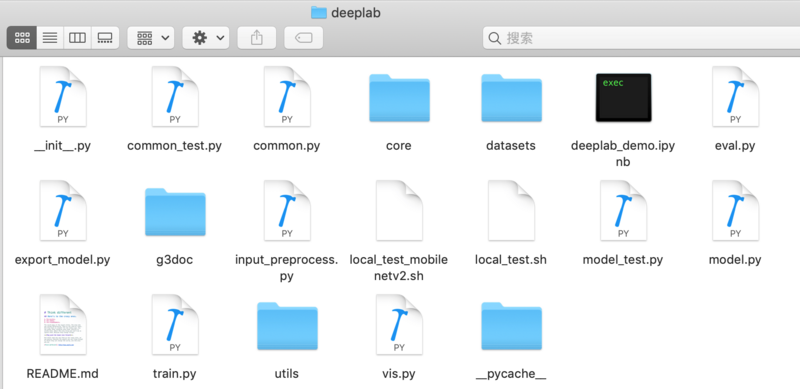
Task: Select the deeplab_demo.ipynb exec icon
Action: coord(623,98)
